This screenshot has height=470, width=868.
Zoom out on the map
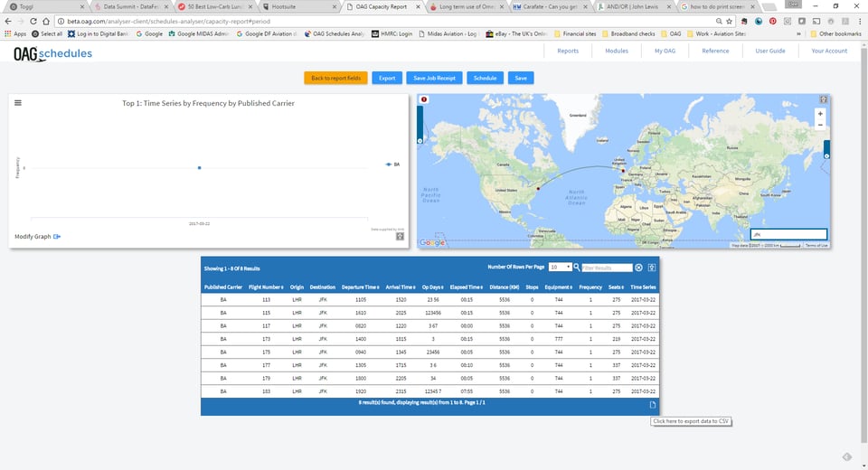click(820, 125)
